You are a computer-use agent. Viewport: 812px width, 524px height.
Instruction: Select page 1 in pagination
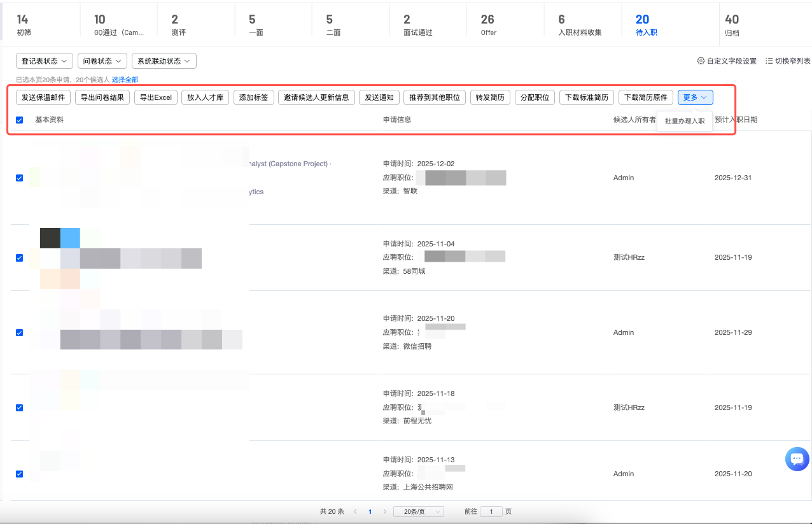tap(370, 511)
